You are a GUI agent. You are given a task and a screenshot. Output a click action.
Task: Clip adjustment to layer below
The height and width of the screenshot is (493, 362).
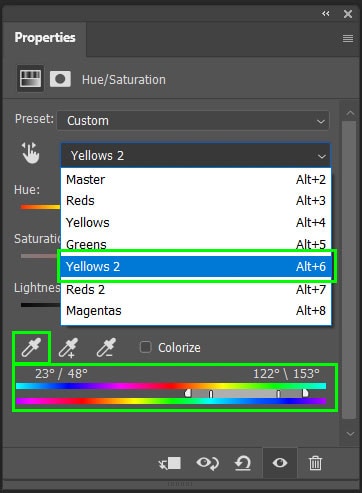point(170,463)
